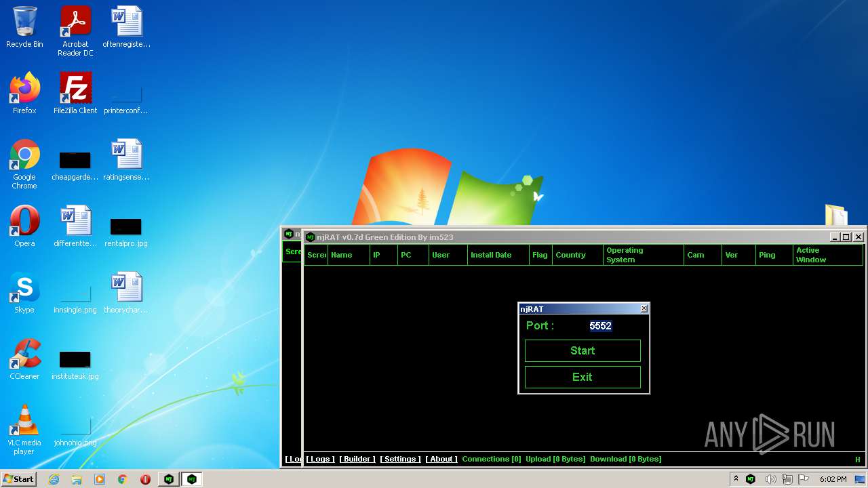Minimize the njRAT Green Edition window
This screenshot has height=488, width=868.
tap(835, 237)
